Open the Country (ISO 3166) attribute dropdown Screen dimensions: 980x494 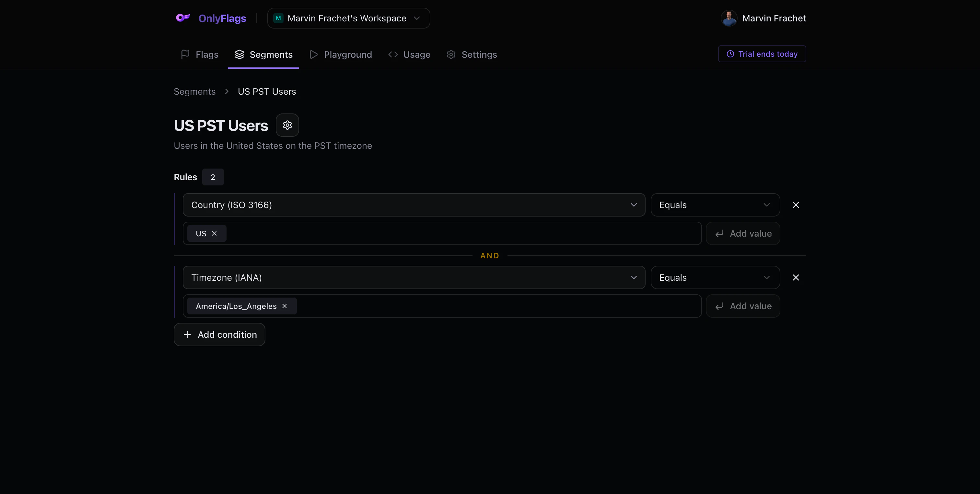[414, 205]
